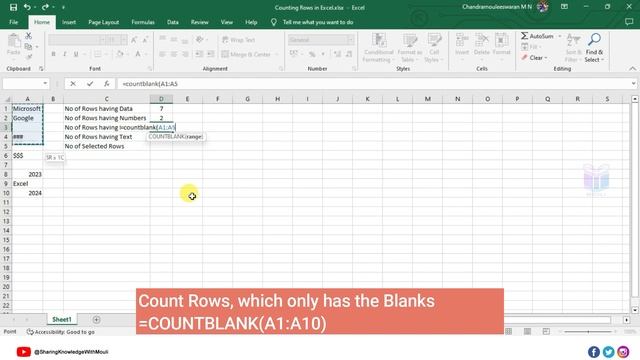Switch to the Insert tab
This screenshot has width=640, height=360.
pos(69,22)
